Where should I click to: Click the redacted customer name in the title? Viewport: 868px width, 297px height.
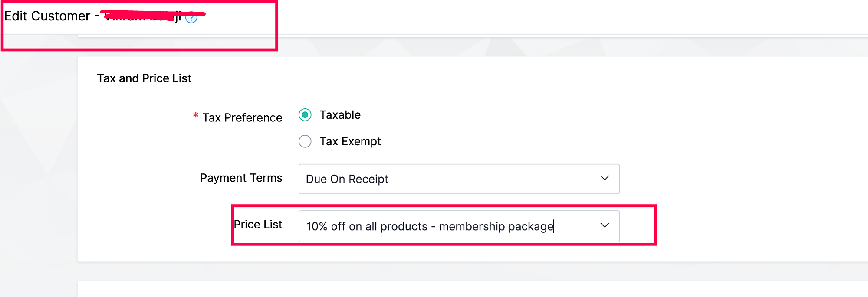pos(143,16)
